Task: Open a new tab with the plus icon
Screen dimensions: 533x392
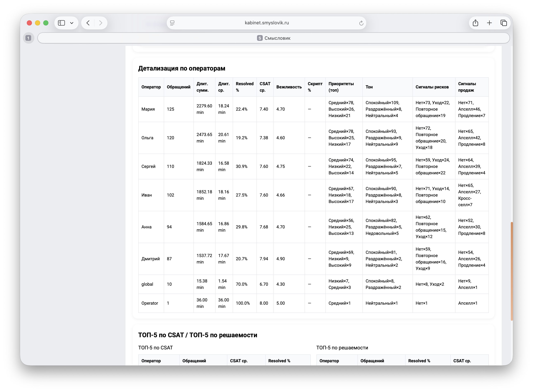Action: coord(489,23)
